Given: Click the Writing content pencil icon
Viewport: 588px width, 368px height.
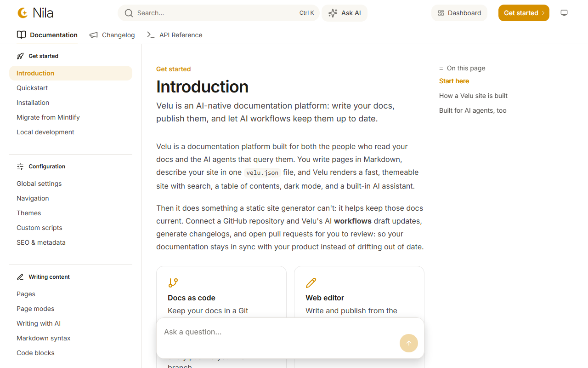Looking at the screenshot, I should (x=20, y=277).
